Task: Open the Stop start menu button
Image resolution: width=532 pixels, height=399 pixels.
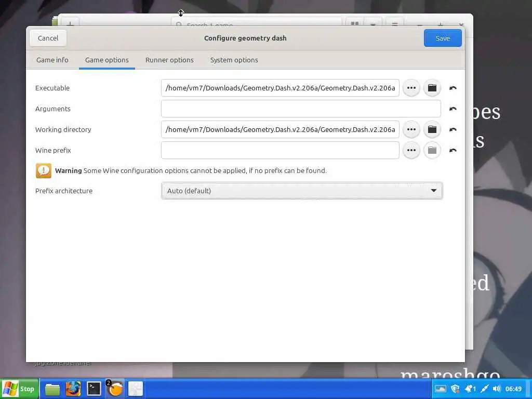Action: tap(19, 389)
